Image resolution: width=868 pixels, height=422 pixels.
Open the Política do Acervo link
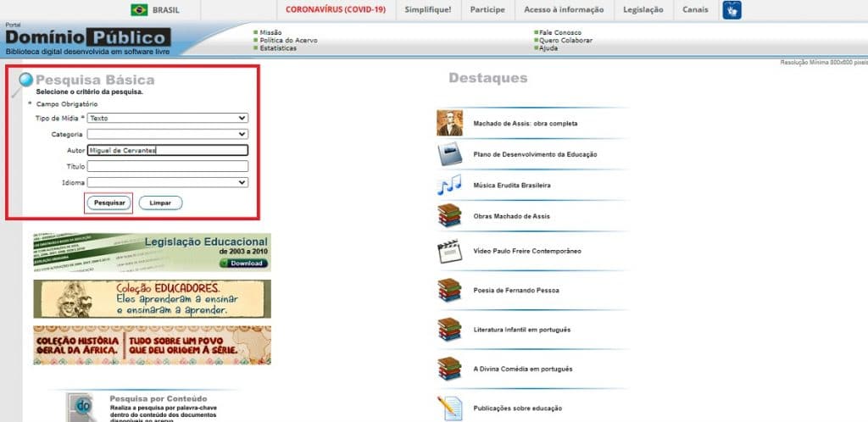tap(288, 41)
